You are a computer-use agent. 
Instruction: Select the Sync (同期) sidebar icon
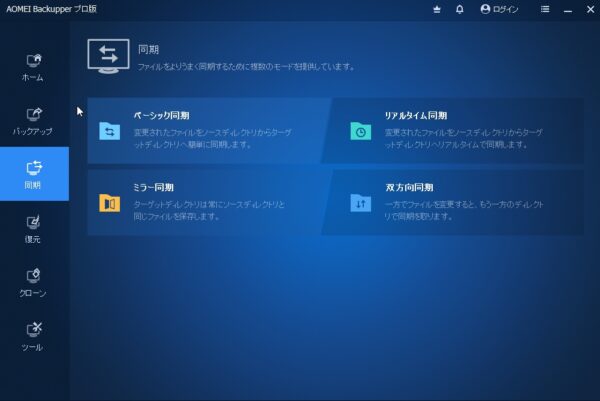tap(34, 168)
